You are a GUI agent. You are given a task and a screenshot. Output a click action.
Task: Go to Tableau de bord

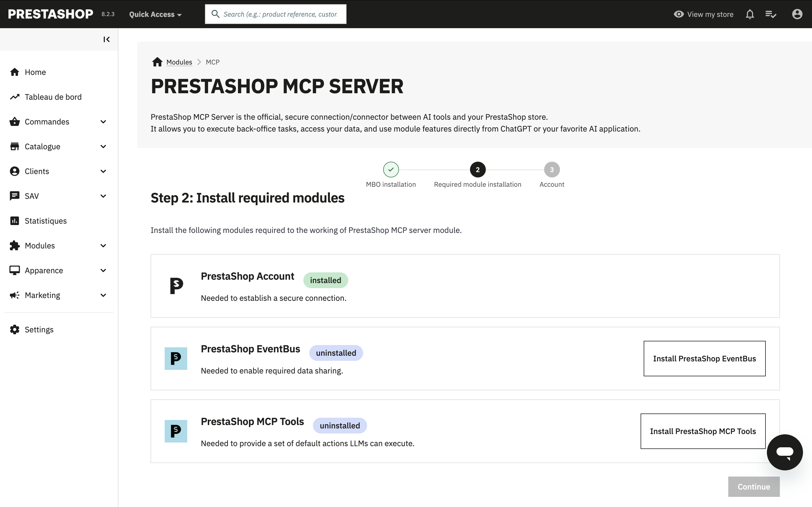click(53, 97)
